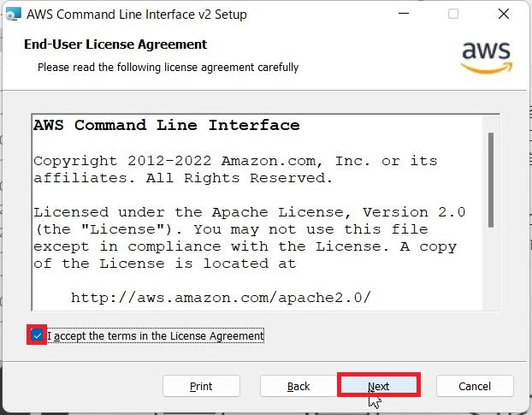
Task: Cancel the AWS CLI installation
Action: pos(475,386)
